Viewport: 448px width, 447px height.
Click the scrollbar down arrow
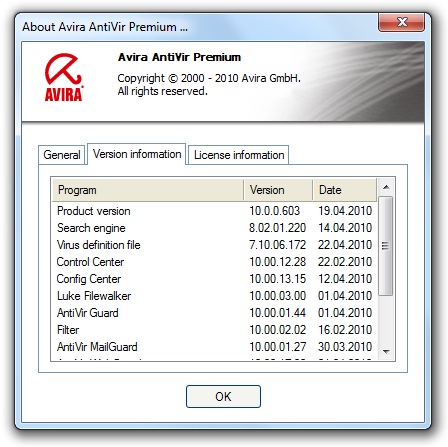(386, 351)
